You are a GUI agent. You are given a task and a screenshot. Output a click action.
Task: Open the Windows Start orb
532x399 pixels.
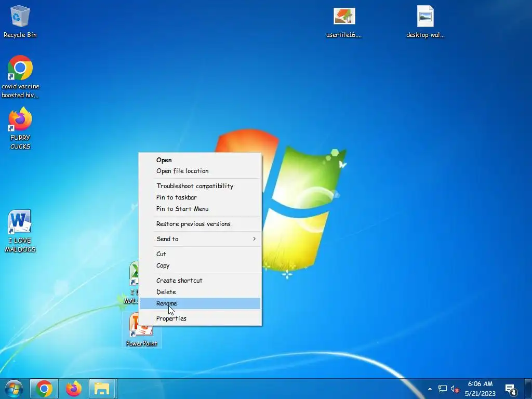coord(14,389)
